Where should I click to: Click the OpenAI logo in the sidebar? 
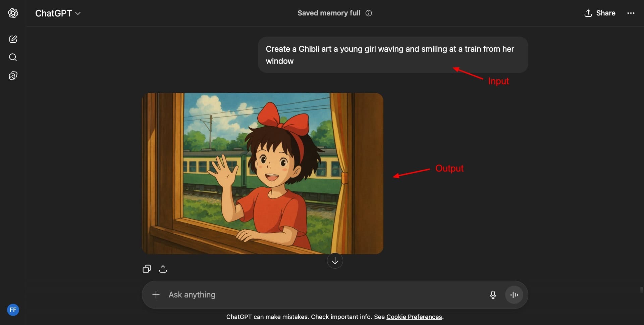[13, 13]
